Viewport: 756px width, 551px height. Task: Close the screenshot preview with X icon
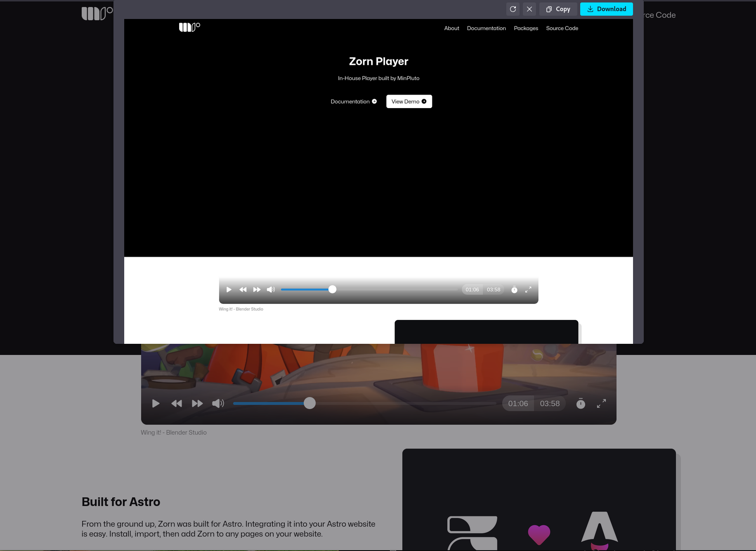coord(529,9)
